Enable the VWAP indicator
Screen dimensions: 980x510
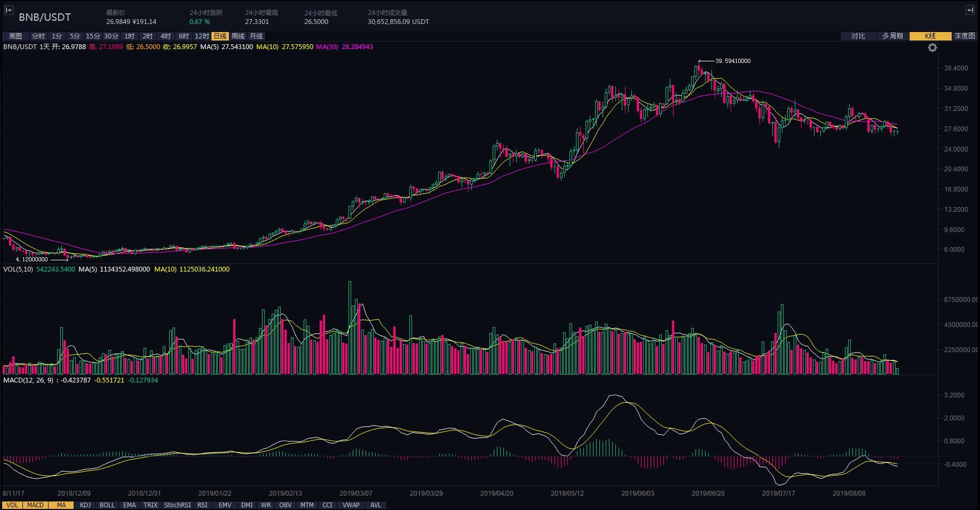point(351,505)
